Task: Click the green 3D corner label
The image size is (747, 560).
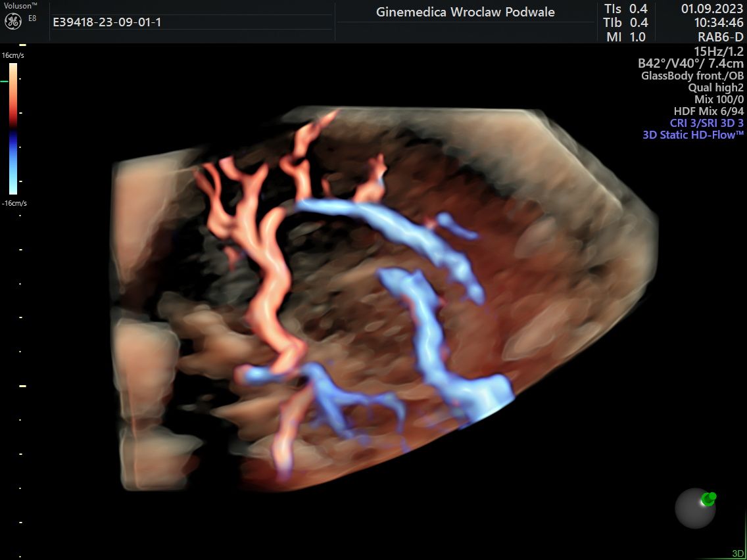Action: click(738, 553)
